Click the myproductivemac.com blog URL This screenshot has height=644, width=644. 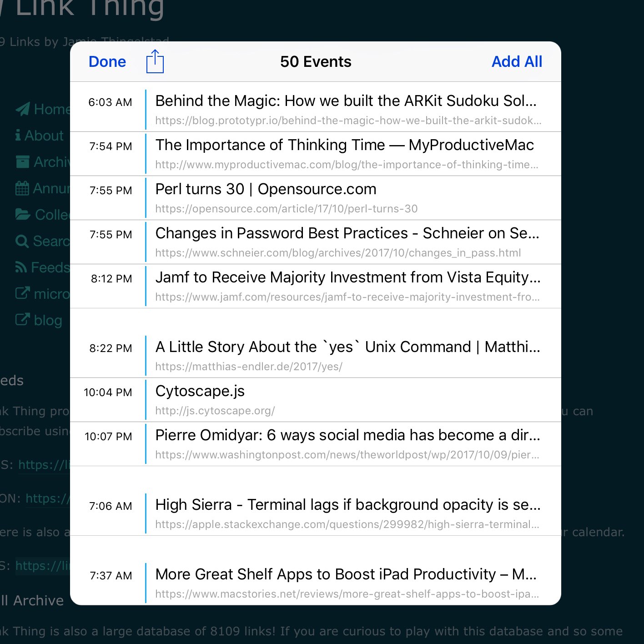pyautogui.click(x=347, y=165)
